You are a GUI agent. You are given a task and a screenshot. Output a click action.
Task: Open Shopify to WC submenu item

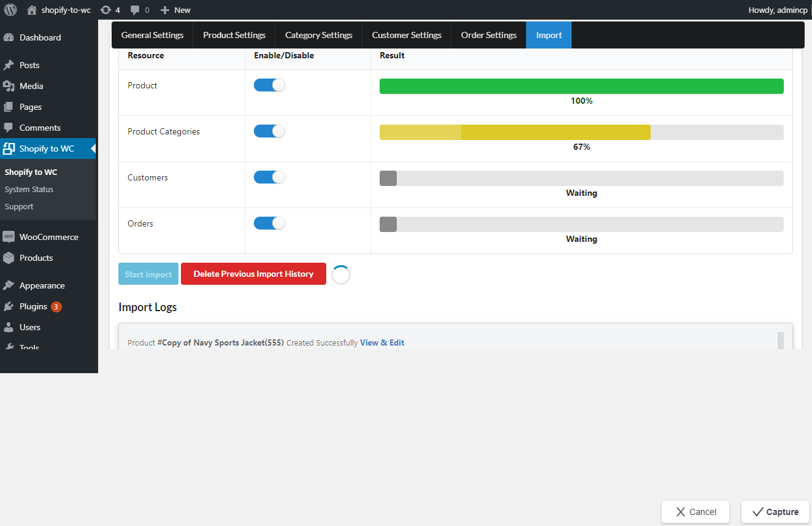coord(31,172)
